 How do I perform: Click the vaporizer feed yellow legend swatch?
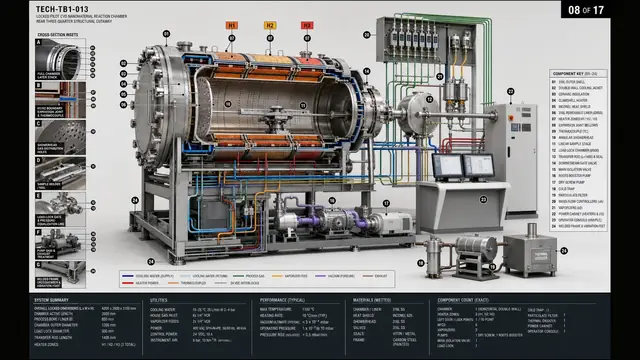[277, 276]
